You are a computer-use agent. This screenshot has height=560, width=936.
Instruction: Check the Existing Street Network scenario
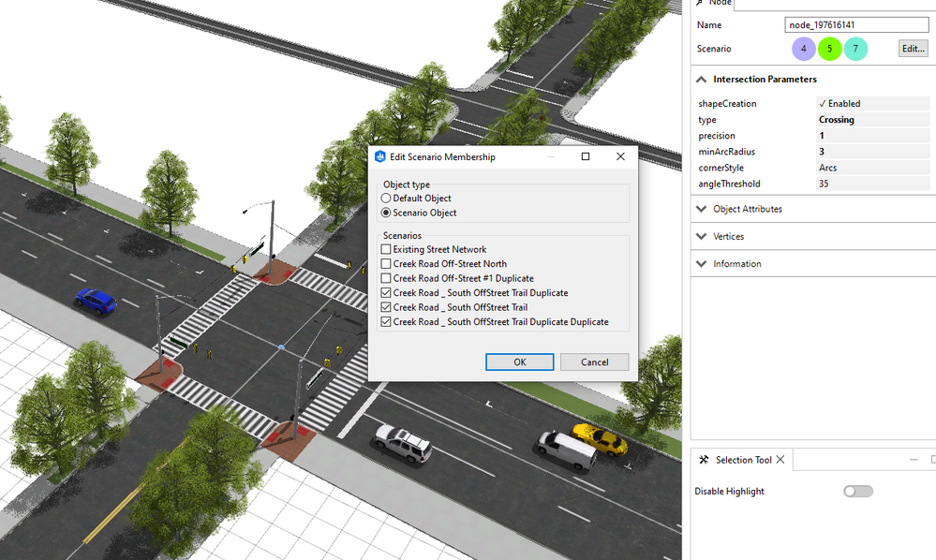[x=386, y=249]
